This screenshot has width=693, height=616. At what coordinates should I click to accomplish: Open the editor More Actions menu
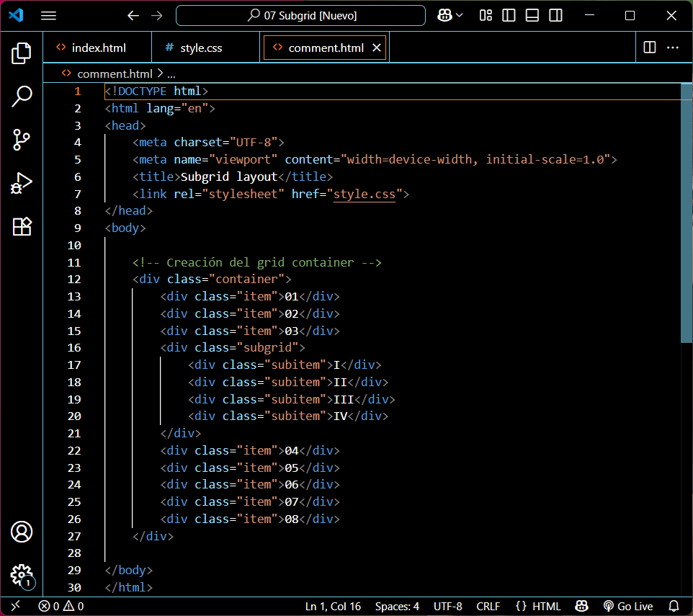click(673, 48)
